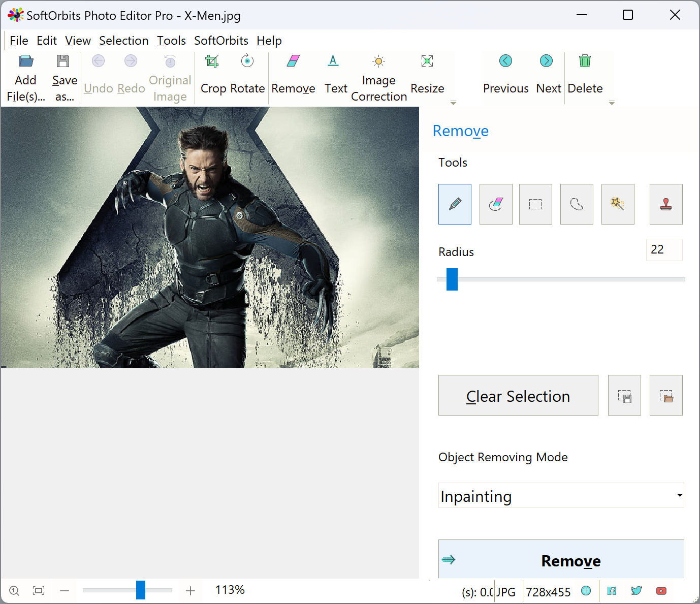Click the Add File(s) toolbar icon
700x604 pixels.
26,61
